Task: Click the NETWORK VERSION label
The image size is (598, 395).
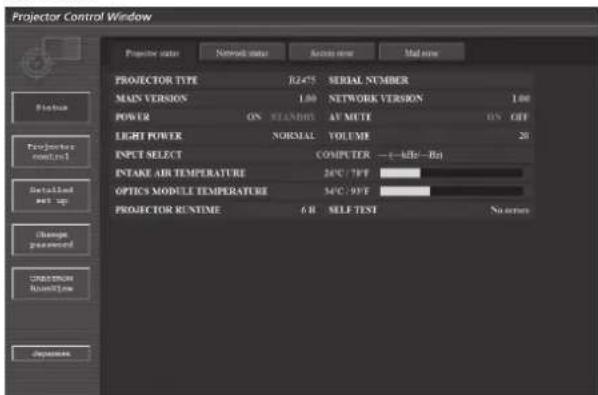Action: click(x=376, y=98)
